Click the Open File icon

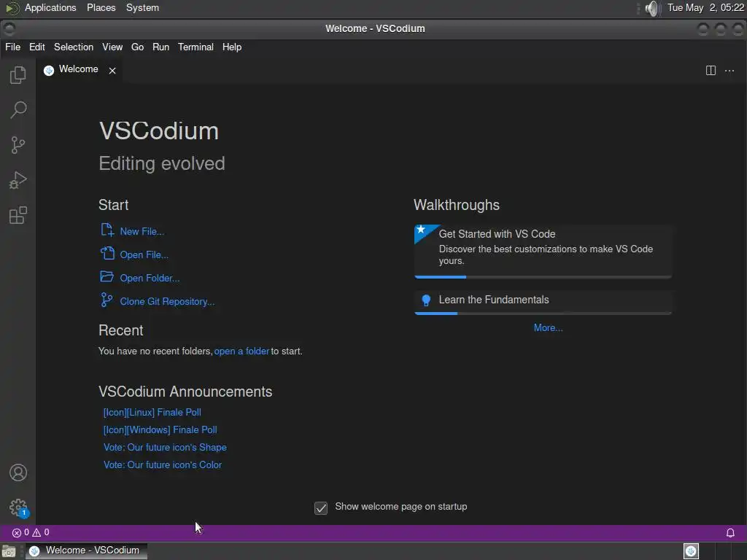click(x=107, y=253)
